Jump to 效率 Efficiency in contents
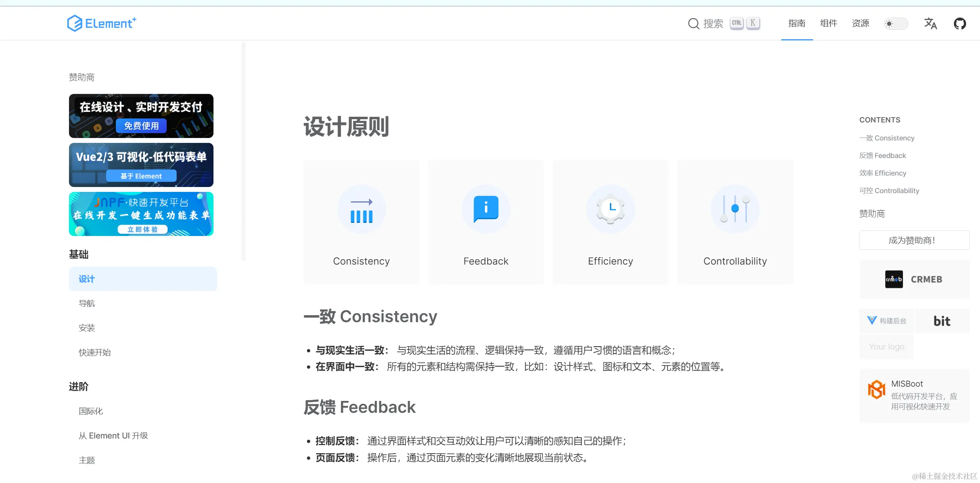Image resolution: width=980 pixels, height=483 pixels. 882,173
